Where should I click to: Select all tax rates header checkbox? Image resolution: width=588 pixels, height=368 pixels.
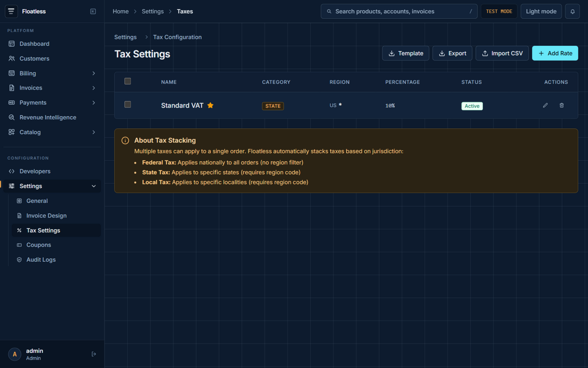click(x=128, y=81)
